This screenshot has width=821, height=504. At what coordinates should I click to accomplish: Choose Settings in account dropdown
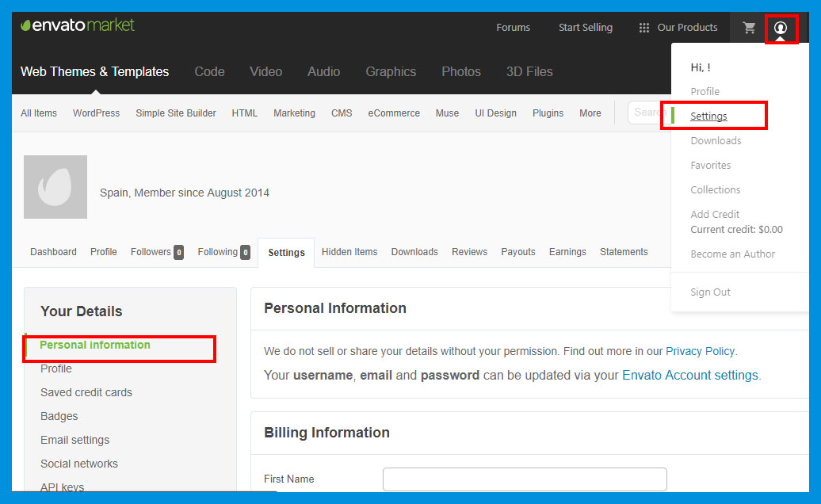pyautogui.click(x=708, y=116)
